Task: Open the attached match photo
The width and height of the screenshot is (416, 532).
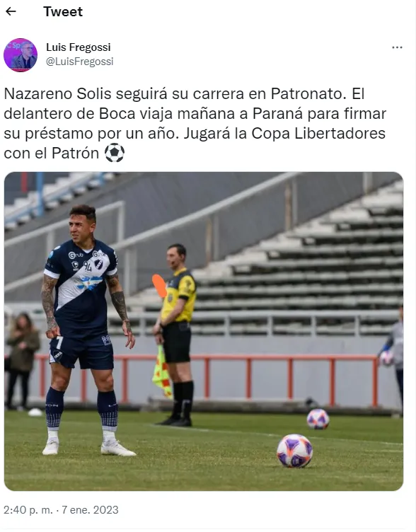Action: [x=204, y=331]
